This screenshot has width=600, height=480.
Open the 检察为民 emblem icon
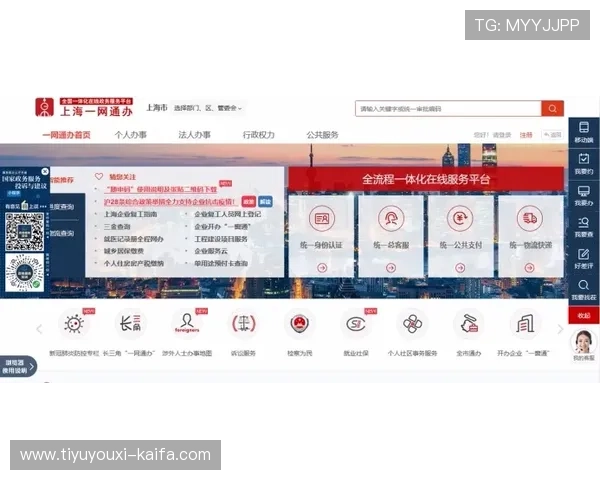300,324
